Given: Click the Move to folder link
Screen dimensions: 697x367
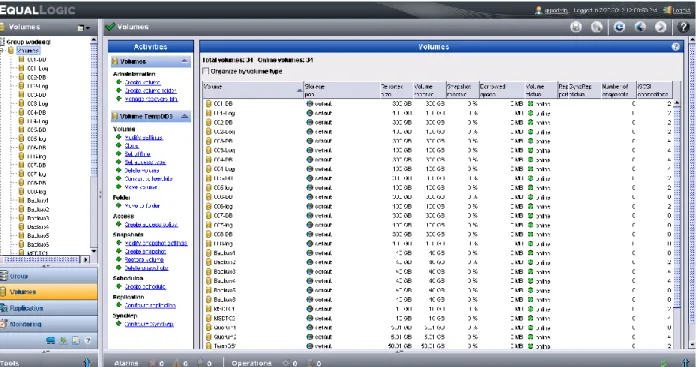Looking at the screenshot, I should point(142,206).
